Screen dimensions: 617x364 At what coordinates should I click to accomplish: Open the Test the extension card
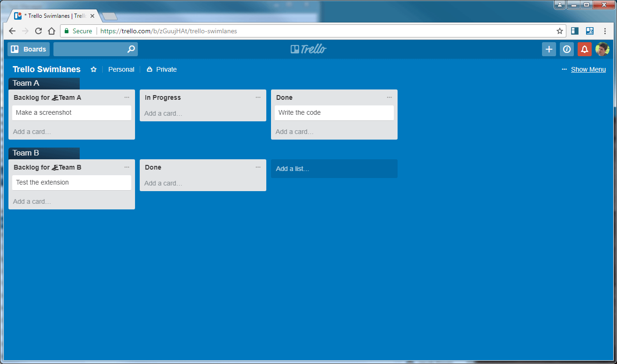(x=72, y=183)
